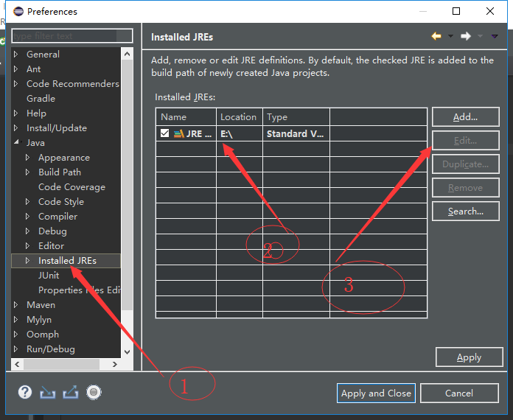This screenshot has height=420, width=513.
Task: Click the Apply button
Action: 470,357
